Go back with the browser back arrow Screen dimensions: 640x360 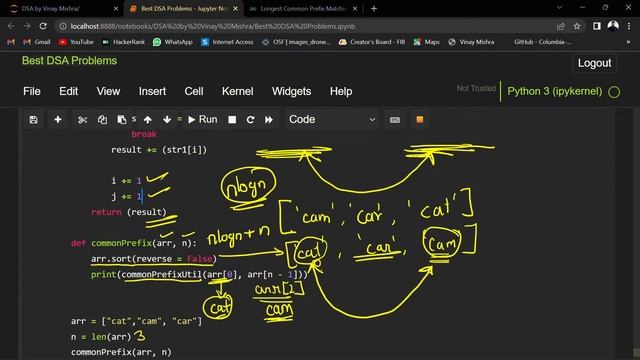click(x=11, y=26)
